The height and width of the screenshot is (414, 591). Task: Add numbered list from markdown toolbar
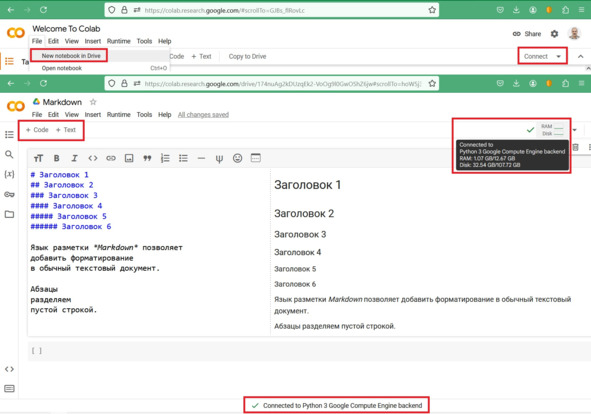tap(165, 158)
